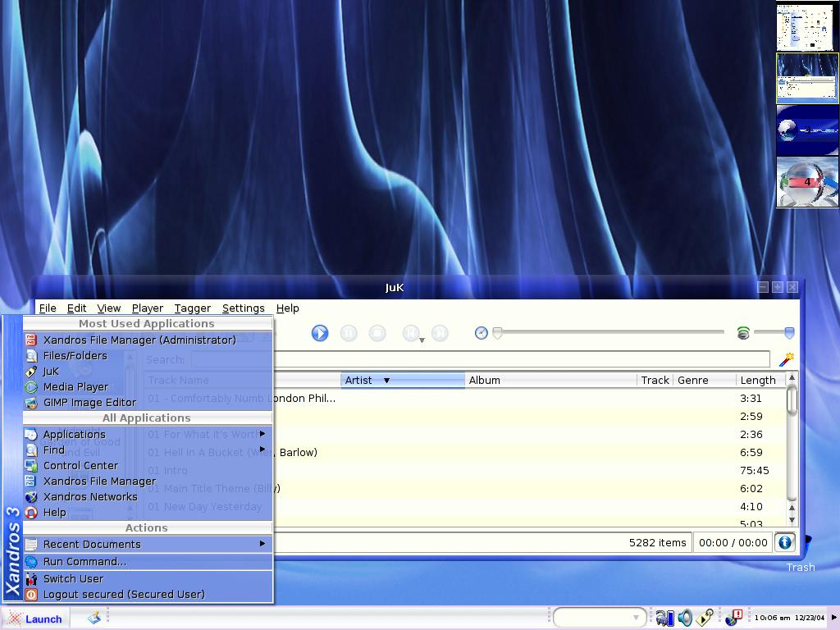Switch to the second virtual desktop thumbnail
840x630 pixels.
pyautogui.click(x=807, y=78)
